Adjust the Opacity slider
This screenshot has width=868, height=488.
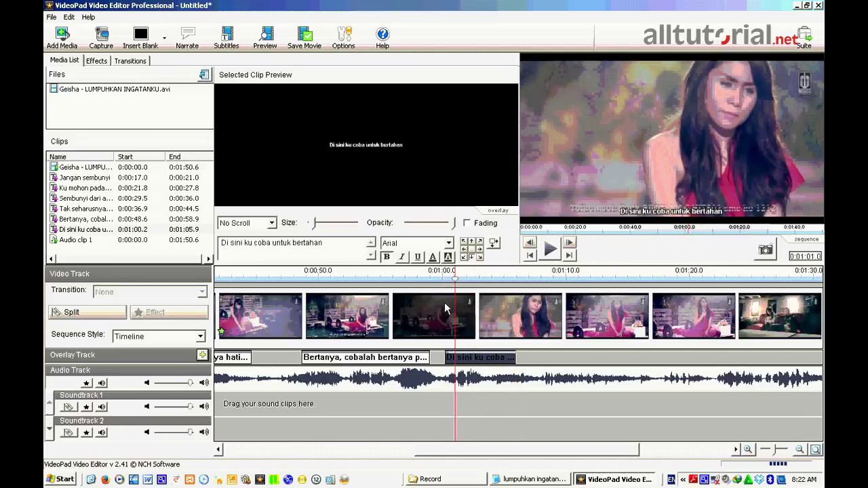429,223
